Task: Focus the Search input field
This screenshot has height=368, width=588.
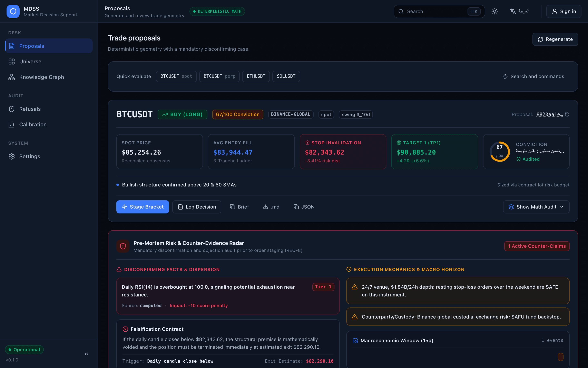Action: [x=439, y=11]
